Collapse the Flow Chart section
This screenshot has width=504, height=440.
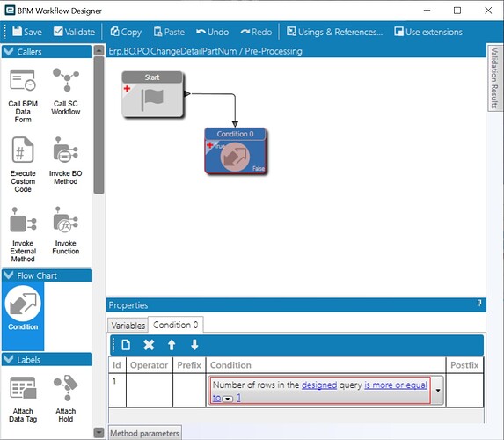click(x=9, y=275)
